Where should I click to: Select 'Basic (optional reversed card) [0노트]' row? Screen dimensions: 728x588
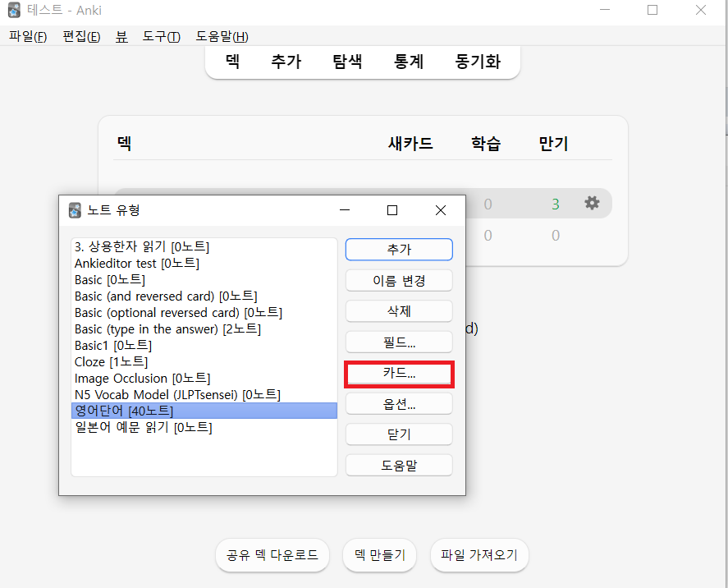click(204, 313)
